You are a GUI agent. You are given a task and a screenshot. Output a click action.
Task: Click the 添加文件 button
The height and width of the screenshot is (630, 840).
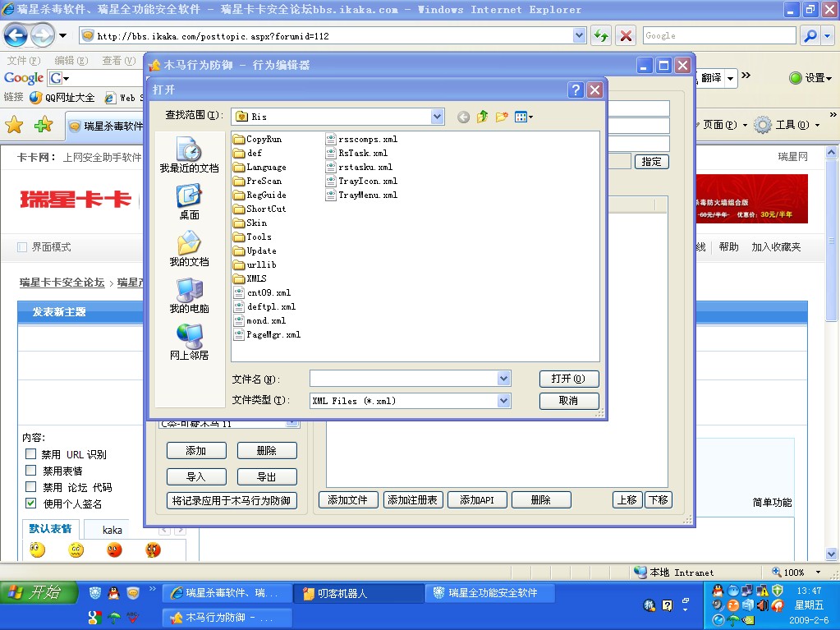pyautogui.click(x=348, y=500)
